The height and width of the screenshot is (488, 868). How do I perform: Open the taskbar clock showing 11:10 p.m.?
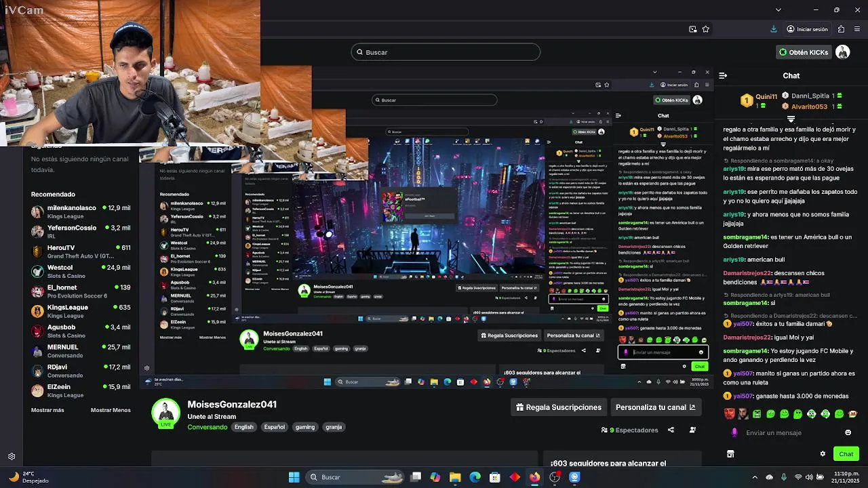pyautogui.click(x=845, y=477)
